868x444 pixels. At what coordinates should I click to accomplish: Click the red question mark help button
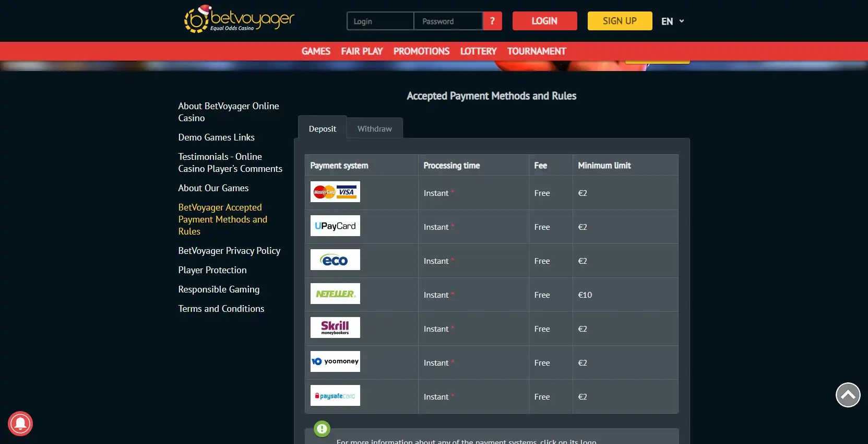tap(492, 21)
